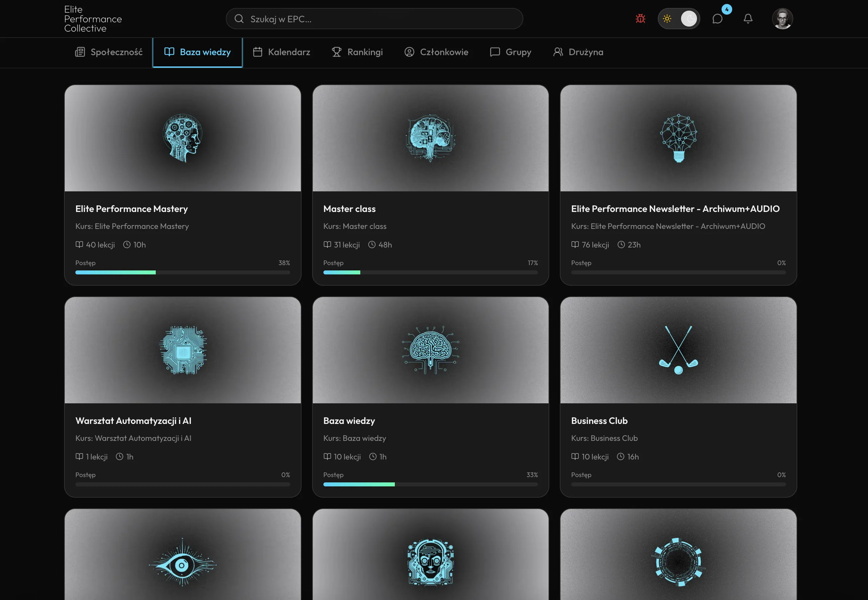
Task: Click the 'Elite Performance Mastery' course title
Action: point(131,209)
